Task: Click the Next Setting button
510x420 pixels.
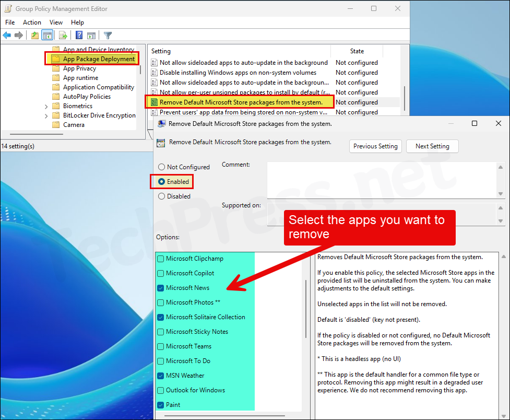Action: tap(432, 146)
